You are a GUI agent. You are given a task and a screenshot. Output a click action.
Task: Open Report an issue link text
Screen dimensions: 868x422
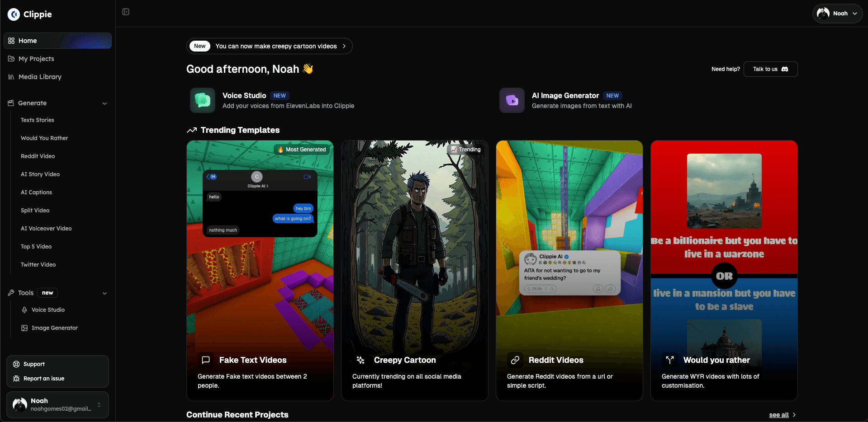pyautogui.click(x=44, y=379)
